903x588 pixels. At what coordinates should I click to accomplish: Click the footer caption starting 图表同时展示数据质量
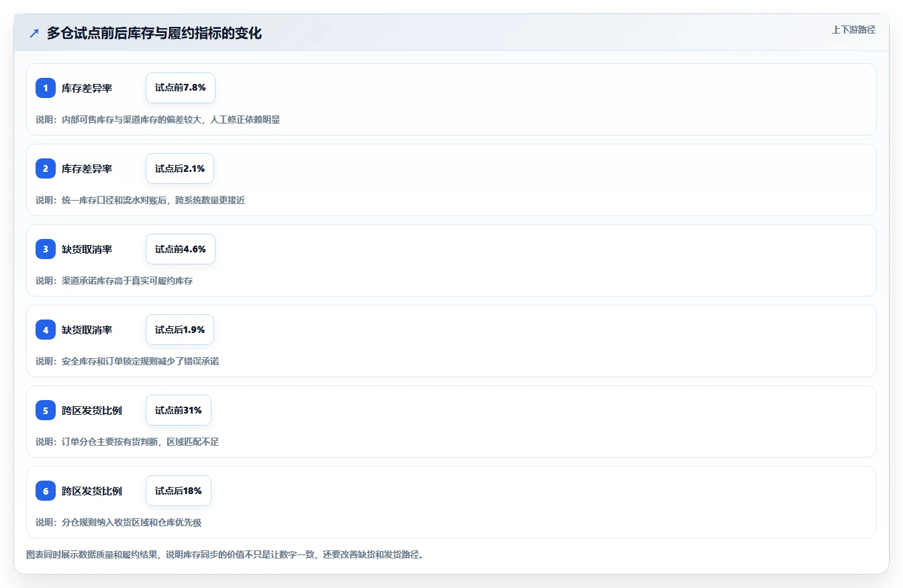[225, 554]
